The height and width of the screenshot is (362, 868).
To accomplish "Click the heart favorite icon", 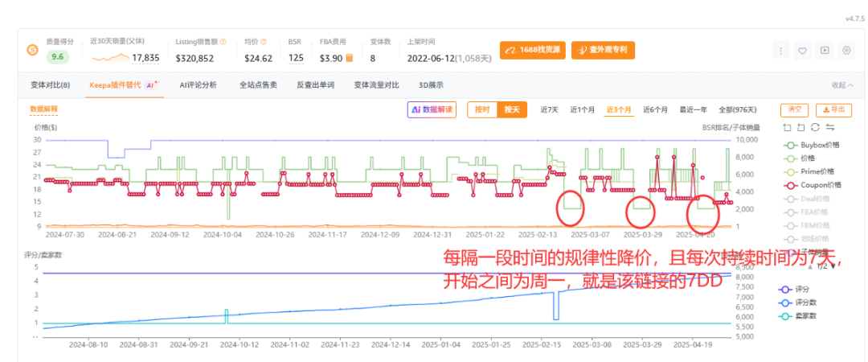I will [x=802, y=51].
